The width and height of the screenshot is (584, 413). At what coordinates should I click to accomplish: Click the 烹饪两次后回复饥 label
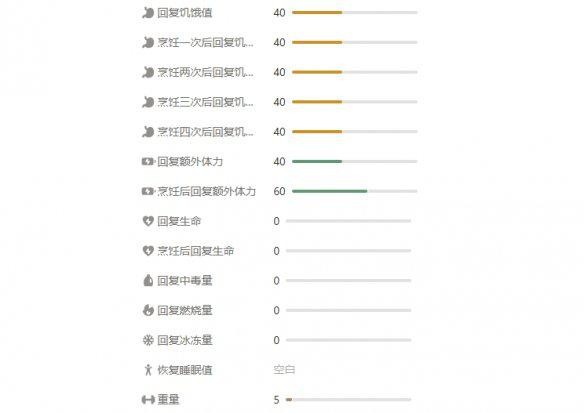click(x=206, y=72)
